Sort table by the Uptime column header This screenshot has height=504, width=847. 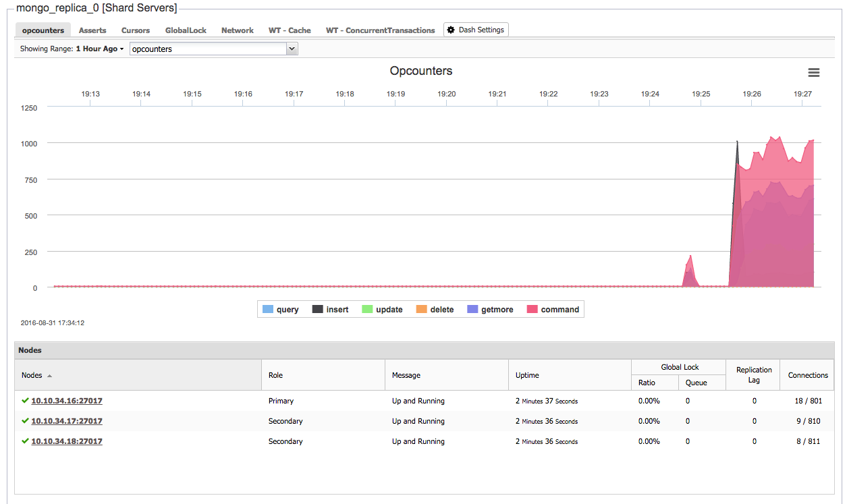click(570, 375)
